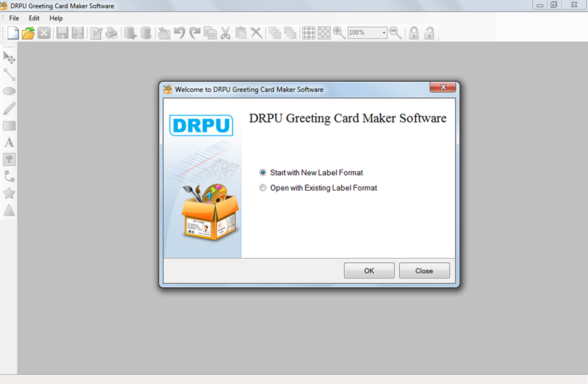The width and height of the screenshot is (588, 384).
Task: Select the Rectangle shape tool
Action: tap(9, 126)
